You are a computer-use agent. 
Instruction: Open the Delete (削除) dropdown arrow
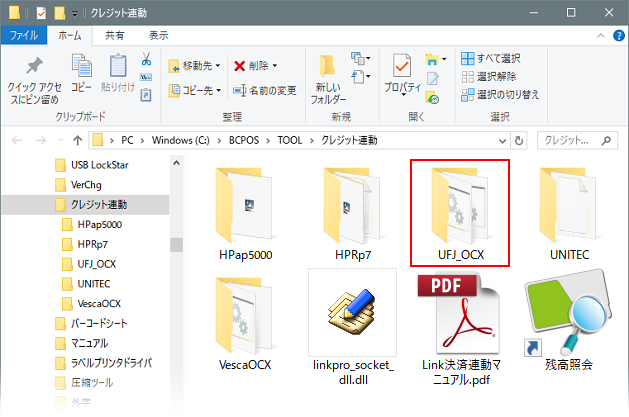point(274,66)
